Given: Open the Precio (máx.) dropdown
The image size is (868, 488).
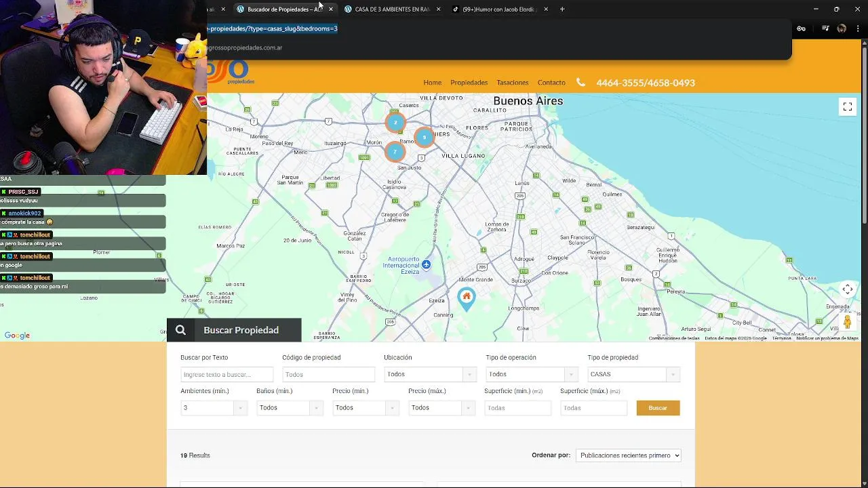Looking at the screenshot, I should tap(441, 407).
